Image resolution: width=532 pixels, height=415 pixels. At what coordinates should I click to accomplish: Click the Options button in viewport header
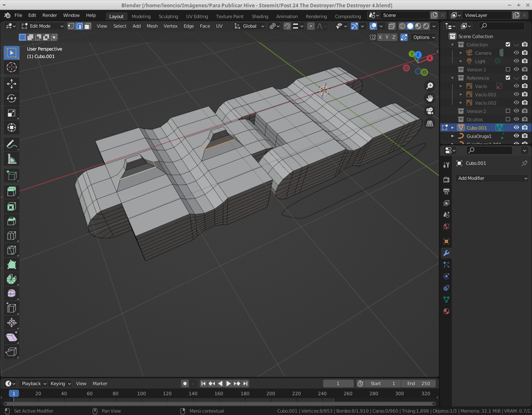tap(423, 37)
